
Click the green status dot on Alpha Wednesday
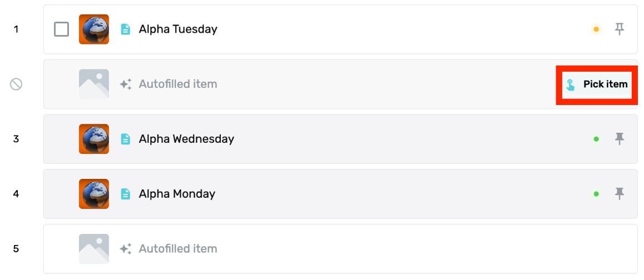click(596, 139)
